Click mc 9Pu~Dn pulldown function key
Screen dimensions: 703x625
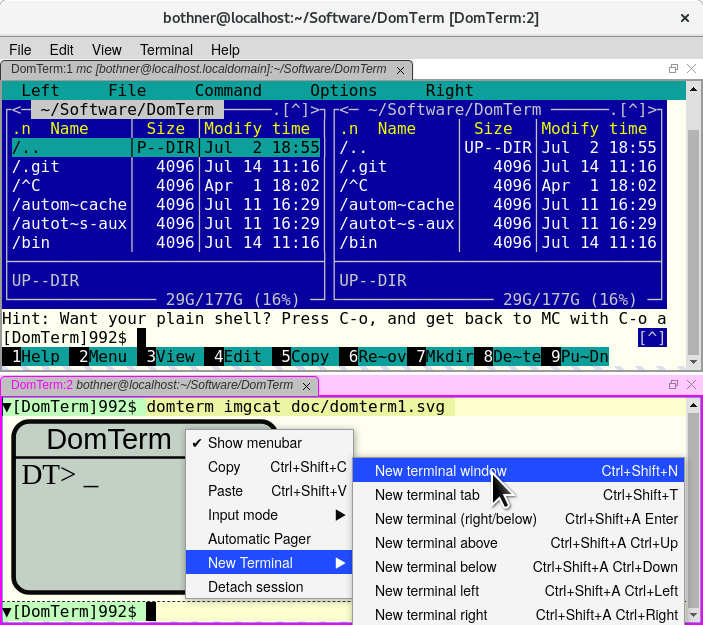(575, 357)
